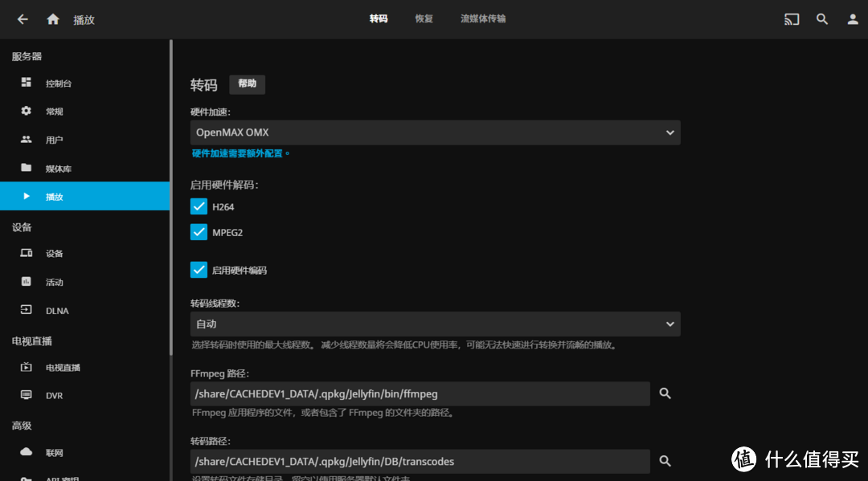868x481 pixels.
Task: Open DVR settings in sidebar
Action: pyautogui.click(x=84, y=395)
